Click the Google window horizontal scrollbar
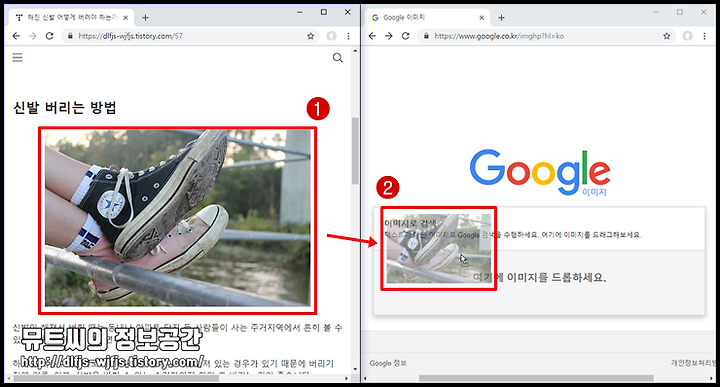 pyautogui.click(x=536, y=379)
